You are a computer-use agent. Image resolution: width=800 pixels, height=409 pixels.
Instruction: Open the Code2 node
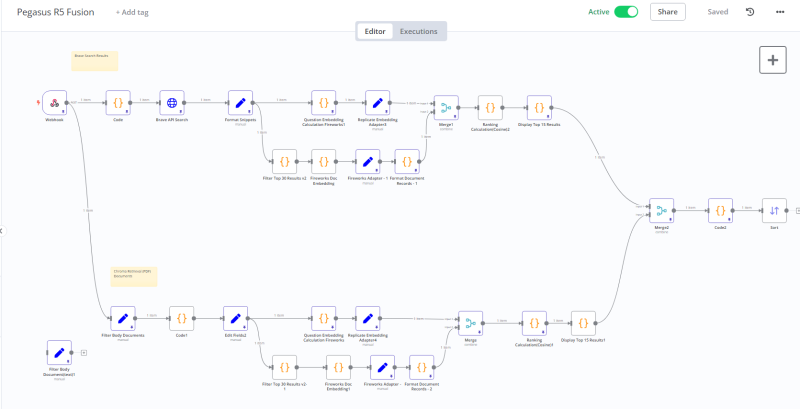tap(720, 211)
